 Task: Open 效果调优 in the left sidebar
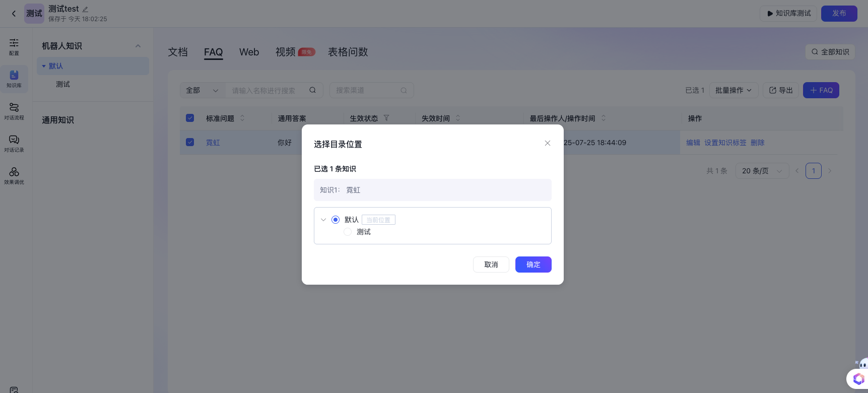[14, 176]
